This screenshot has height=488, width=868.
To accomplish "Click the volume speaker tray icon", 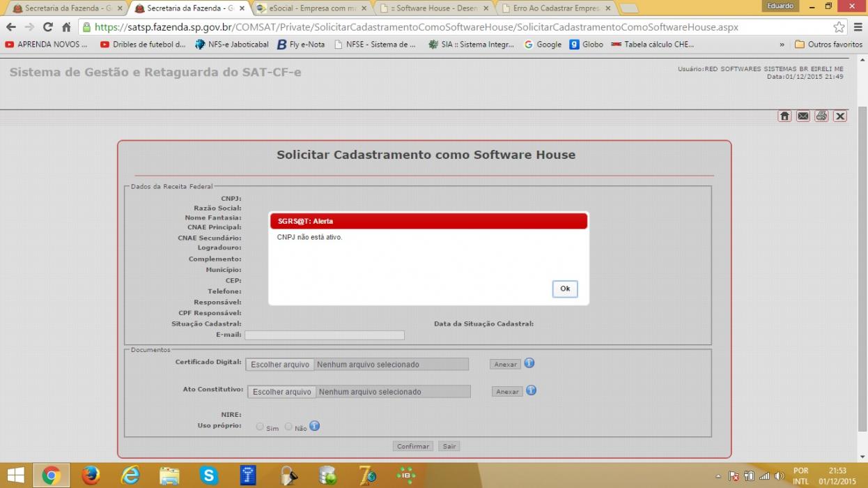I will click(x=780, y=476).
